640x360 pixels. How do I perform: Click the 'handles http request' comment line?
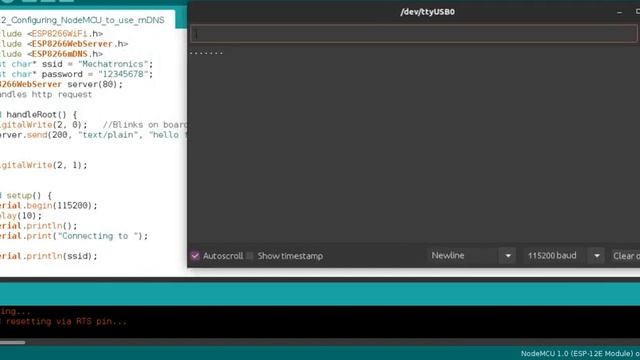pyautogui.click(x=46, y=94)
